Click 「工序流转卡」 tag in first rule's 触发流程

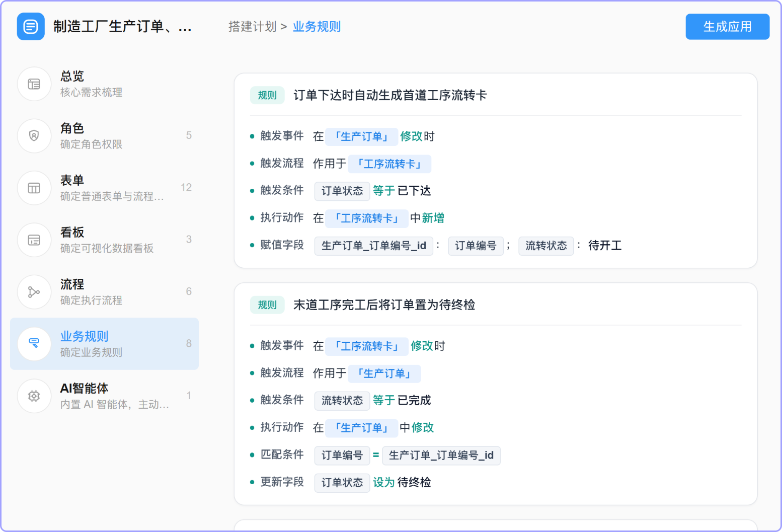389,164
